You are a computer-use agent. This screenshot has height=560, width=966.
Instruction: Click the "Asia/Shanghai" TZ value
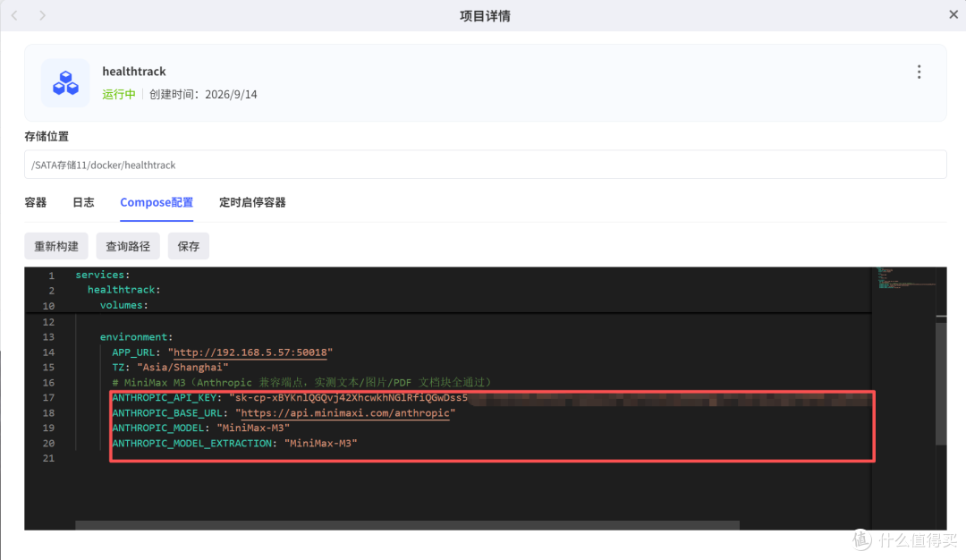pos(182,367)
